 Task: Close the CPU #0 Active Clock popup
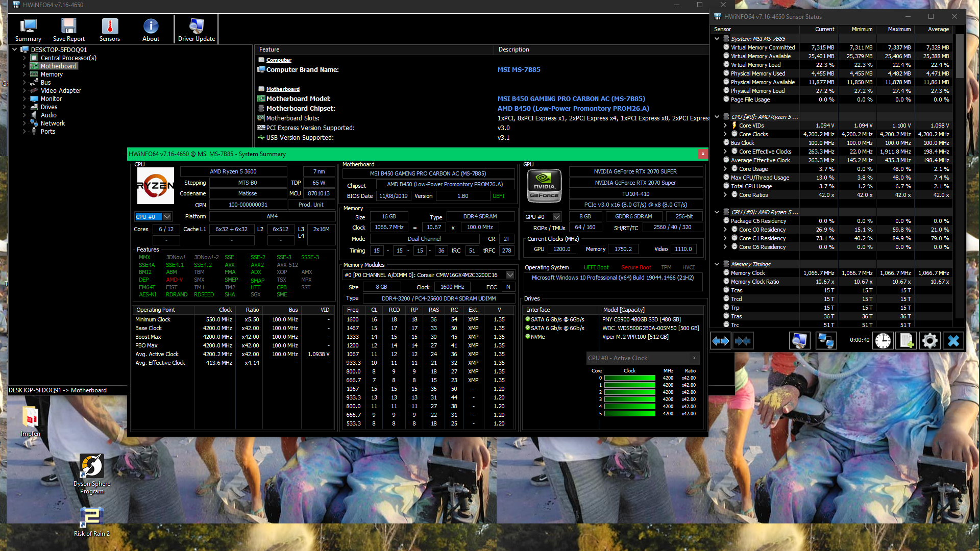click(694, 358)
